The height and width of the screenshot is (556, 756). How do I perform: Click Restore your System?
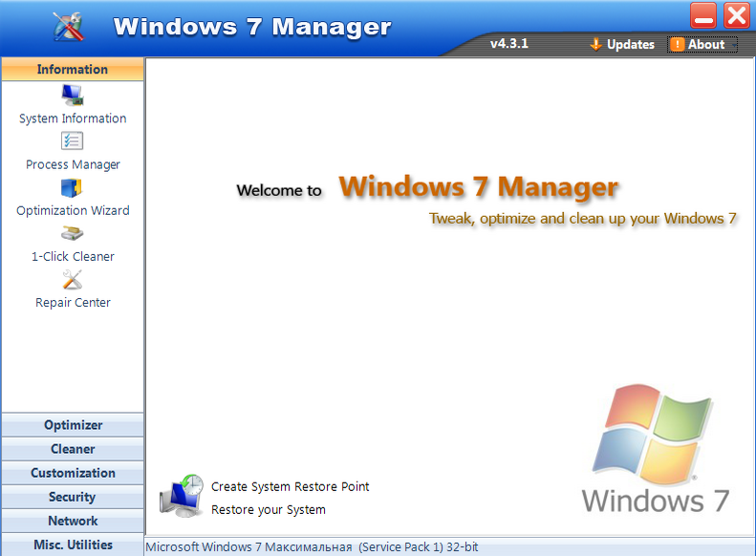pyautogui.click(x=268, y=510)
